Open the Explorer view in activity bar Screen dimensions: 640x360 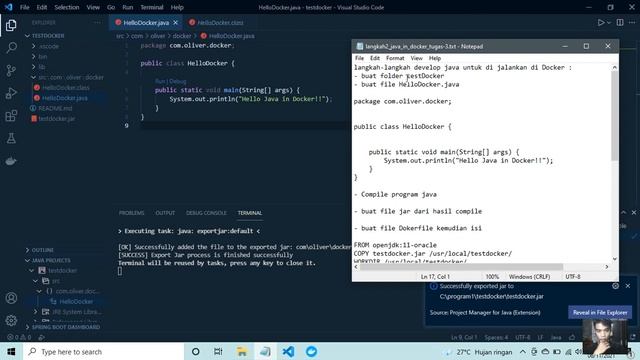(11, 25)
